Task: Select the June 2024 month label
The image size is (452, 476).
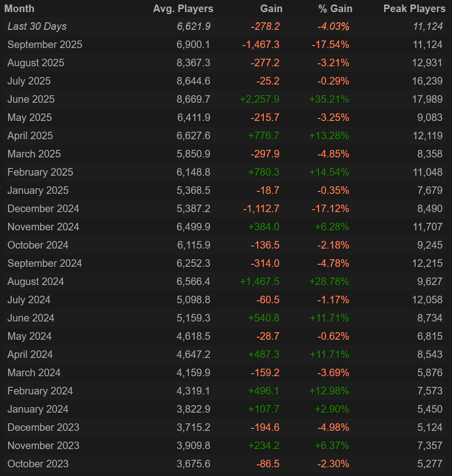Action: point(31,318)
